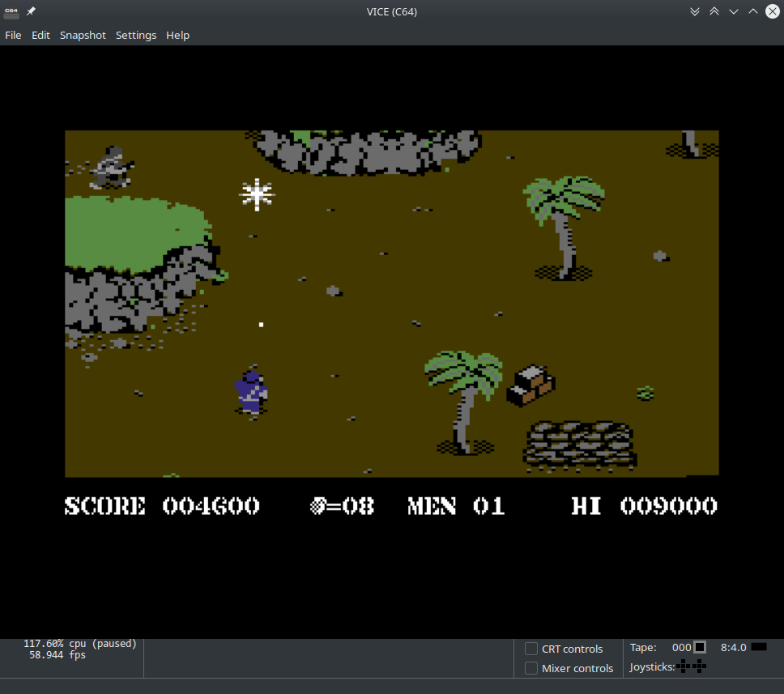
Task: Open the File menu
Action: (x=13, y=35)
